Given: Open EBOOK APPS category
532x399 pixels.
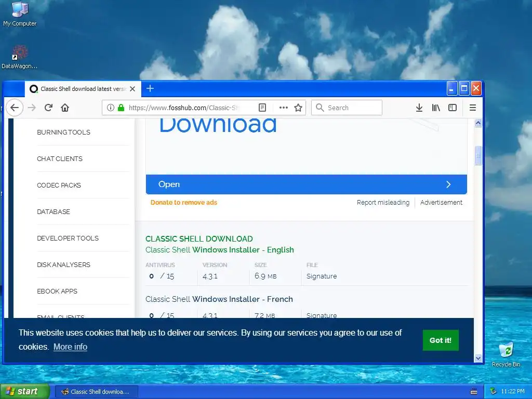Looking at the screenshot, I should 57,291.
